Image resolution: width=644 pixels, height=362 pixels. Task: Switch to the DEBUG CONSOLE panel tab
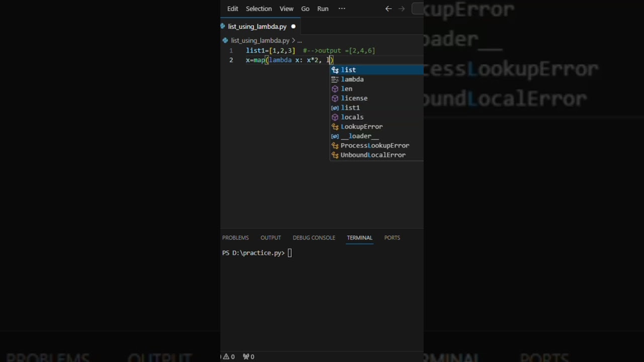[x=314, y=238]
